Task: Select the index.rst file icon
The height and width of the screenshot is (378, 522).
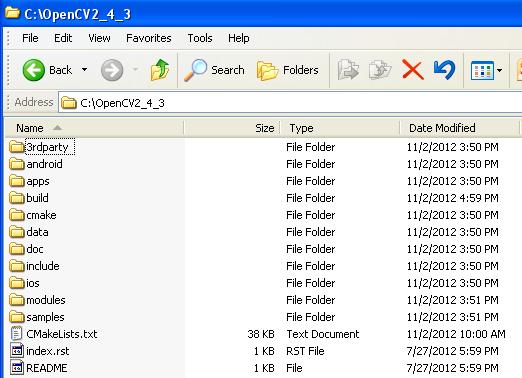Action: pyautogui.click(x=17, y=351)
